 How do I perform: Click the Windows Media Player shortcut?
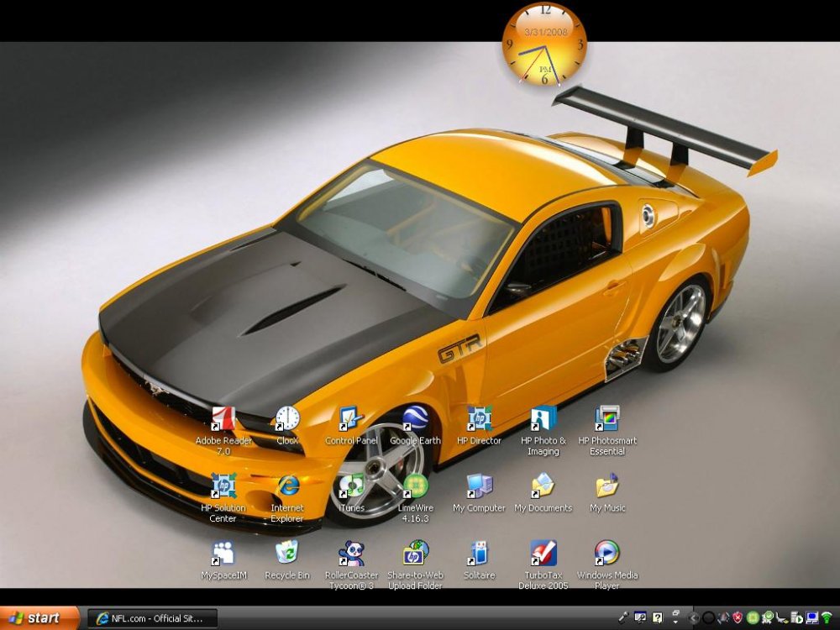pyautogui.click(x=606, y=554)
